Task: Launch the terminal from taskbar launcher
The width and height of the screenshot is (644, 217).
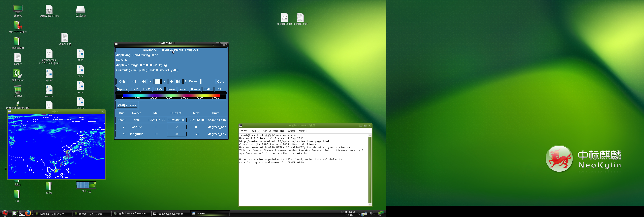Action: pos(22,213)
